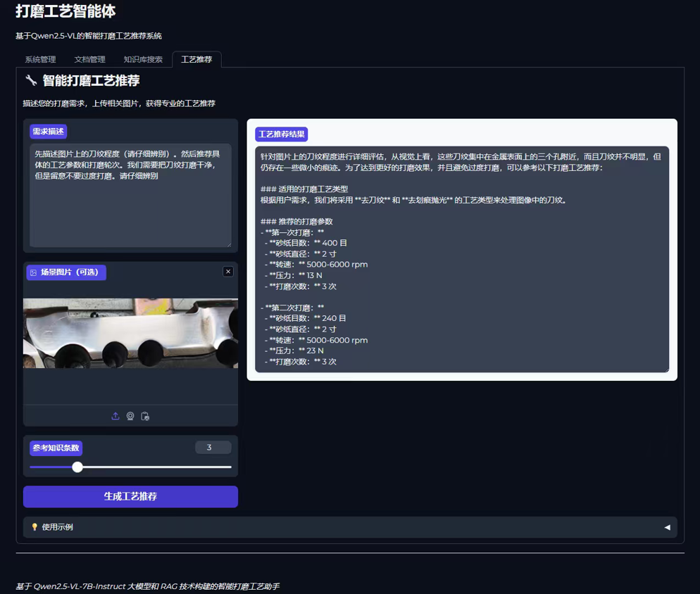Viewport: 700px width, 594px height.
Task: Click the image icon in 场景图片 label
Action: tap(34, 272)
